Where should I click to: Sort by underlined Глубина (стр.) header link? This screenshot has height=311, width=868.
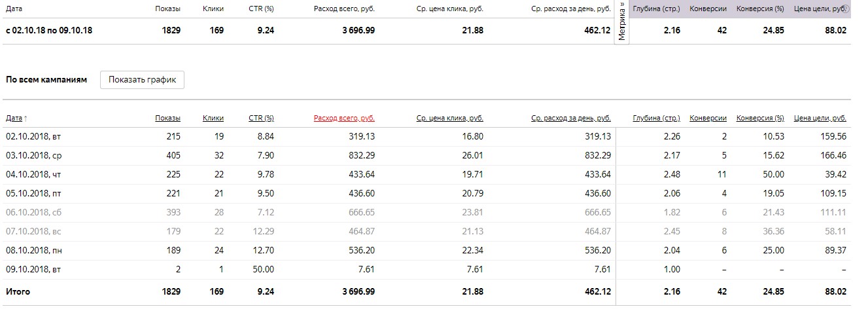[656, 119]
